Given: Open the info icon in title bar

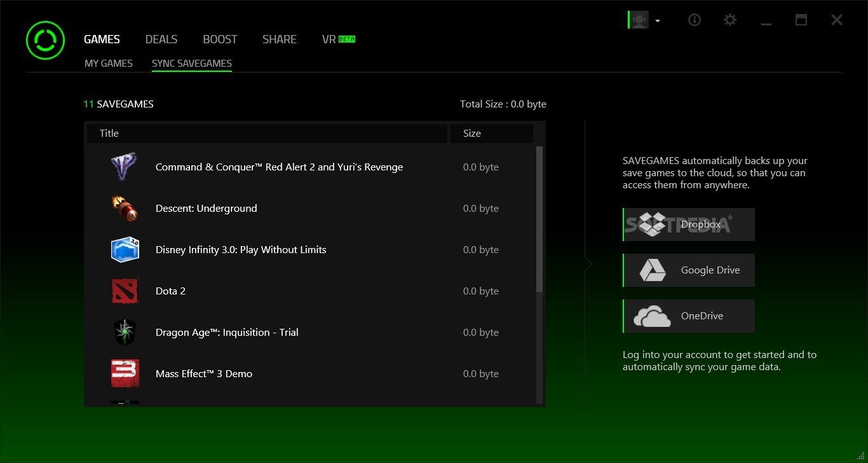Looking at the screenshot, I should point(695,20).
